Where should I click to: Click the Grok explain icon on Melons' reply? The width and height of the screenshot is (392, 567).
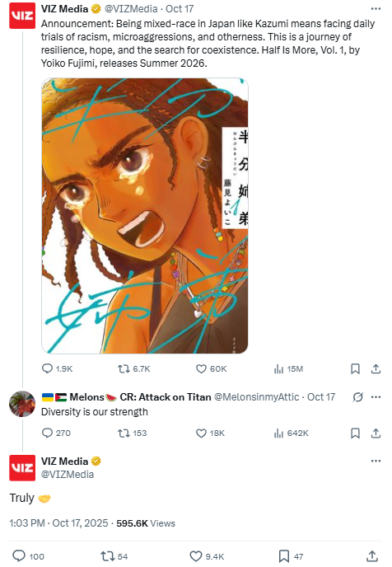[x=357, y=397]
